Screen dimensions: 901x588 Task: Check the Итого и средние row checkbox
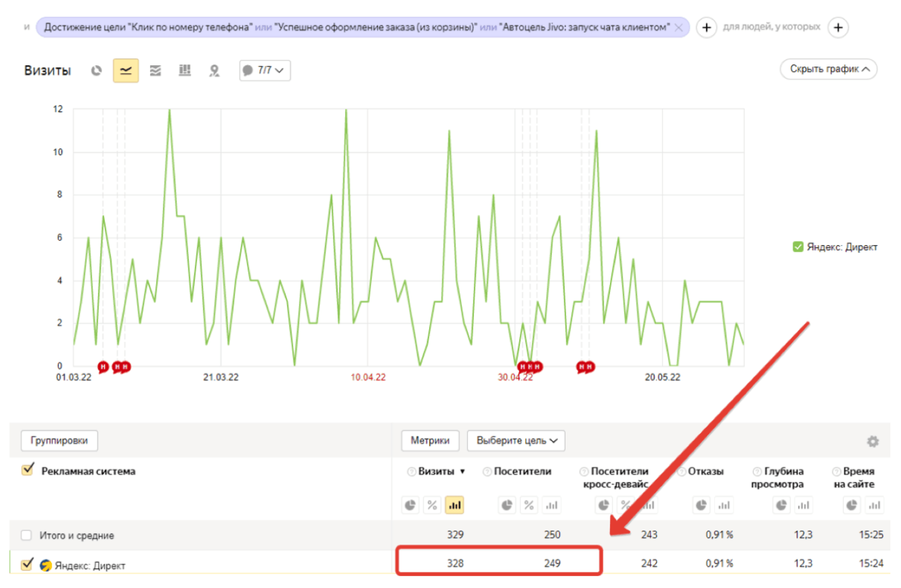click(26, 536)
